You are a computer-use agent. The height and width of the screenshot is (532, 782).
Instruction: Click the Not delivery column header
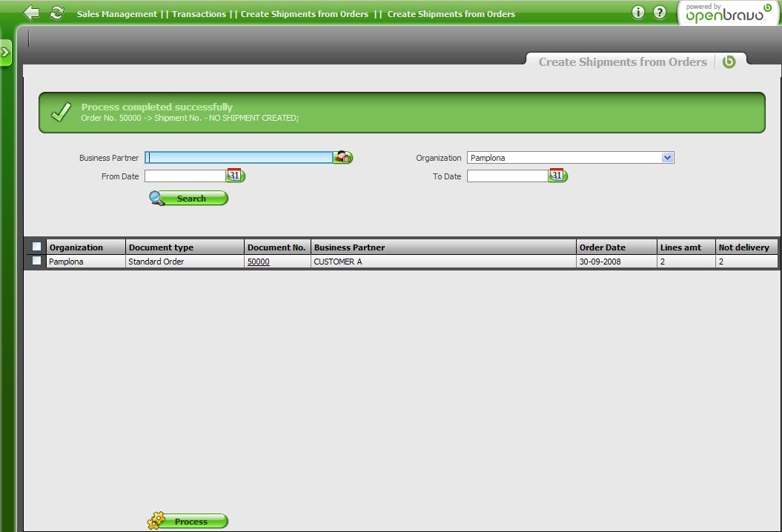pos(746,247)
